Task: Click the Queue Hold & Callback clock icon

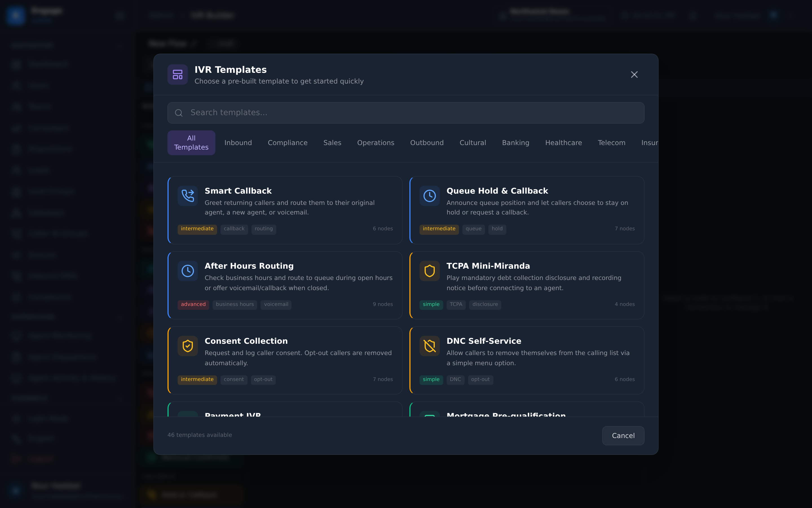Action: (429, 196)
